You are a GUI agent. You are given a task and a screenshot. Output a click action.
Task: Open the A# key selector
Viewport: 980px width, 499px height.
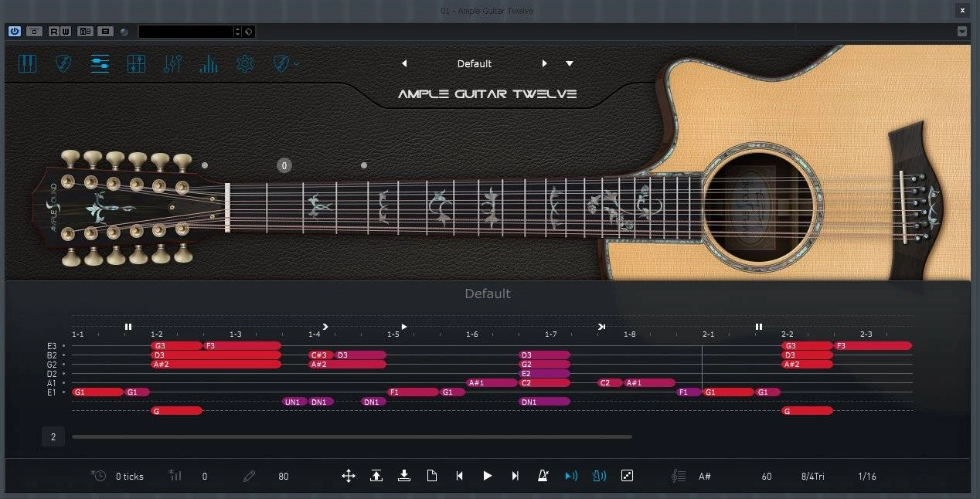point(705,477)
